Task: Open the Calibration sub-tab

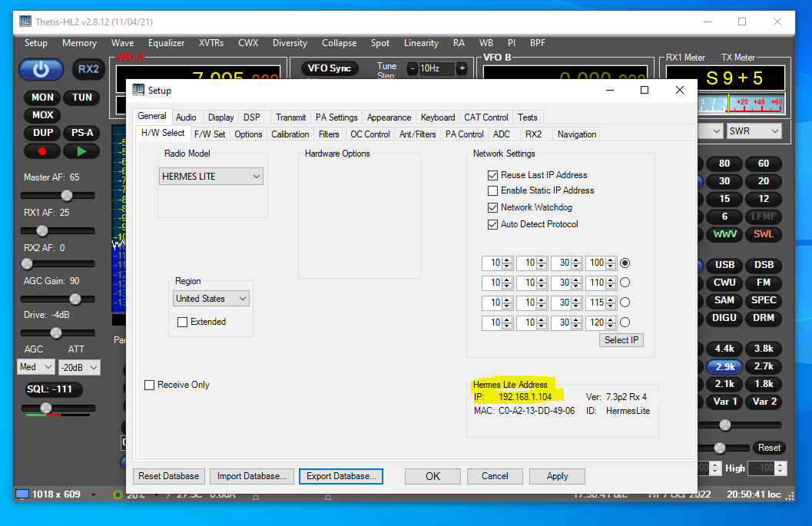Action: click(290, 134)
